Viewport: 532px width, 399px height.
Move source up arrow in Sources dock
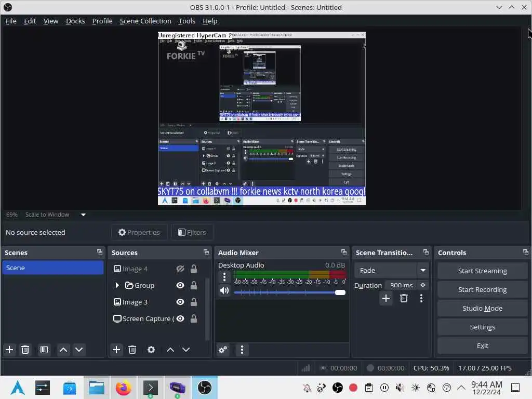[170, 350]
